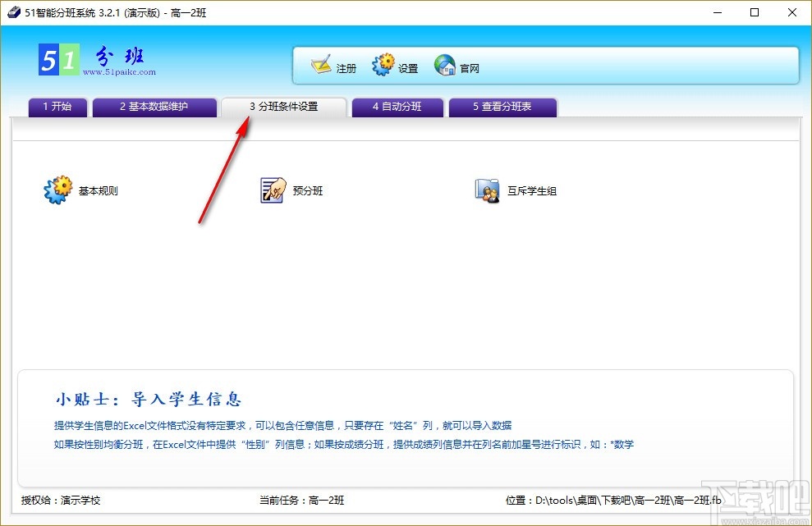The height and width of the screenshot is (526, 812).
Task: Open the 设置 settings gear
Action: (x=395, y=66)
